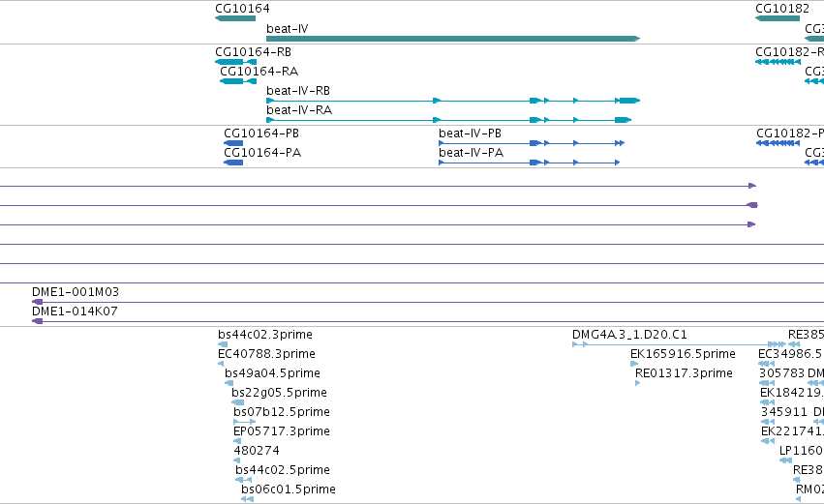Click the blue CG10164-PB protein bar
This screenshot has width=824, height=504.
(233, 143)
